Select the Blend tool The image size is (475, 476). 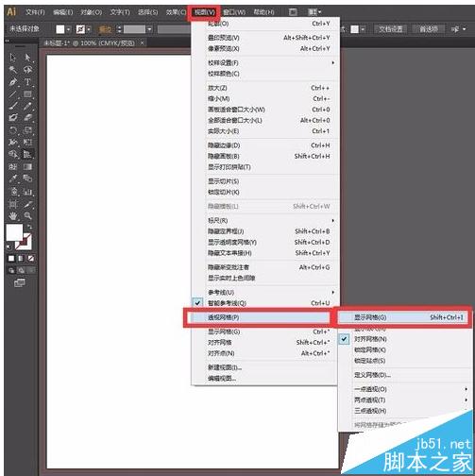coord(27,178)
